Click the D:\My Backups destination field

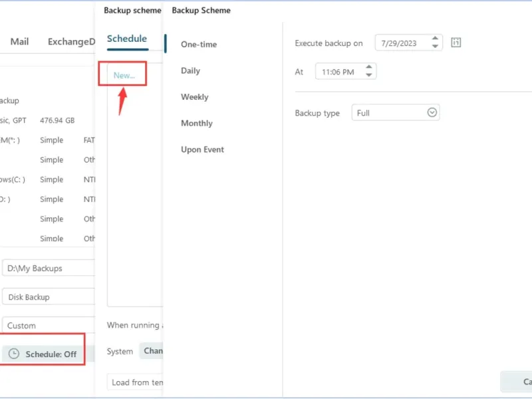[48, 269]
